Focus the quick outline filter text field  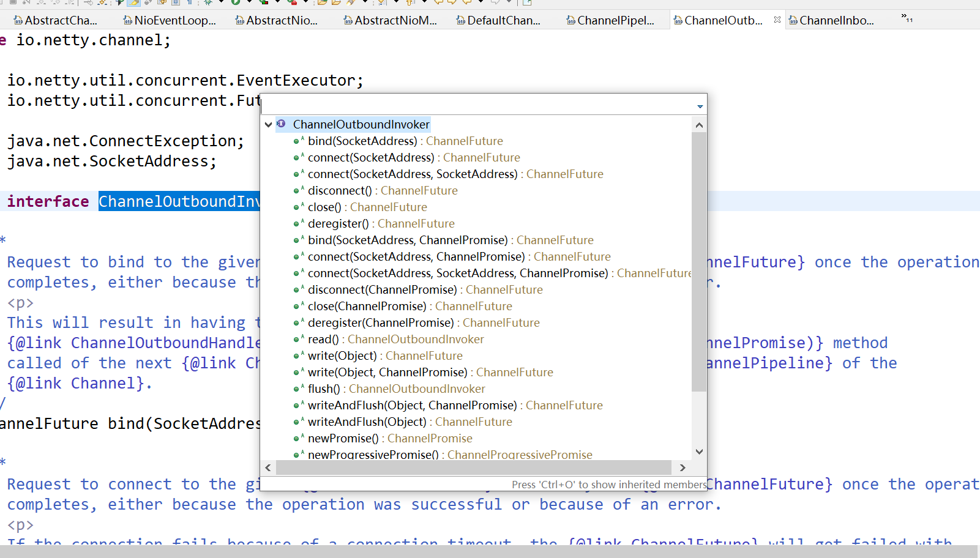[477, 104]
